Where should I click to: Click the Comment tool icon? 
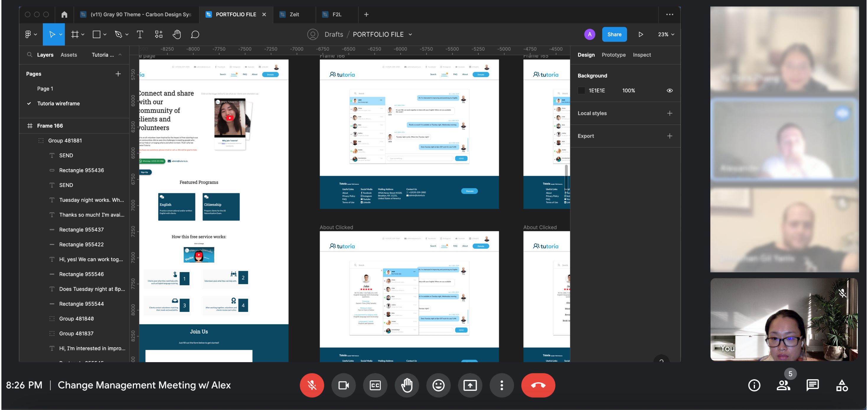[195, 34]
